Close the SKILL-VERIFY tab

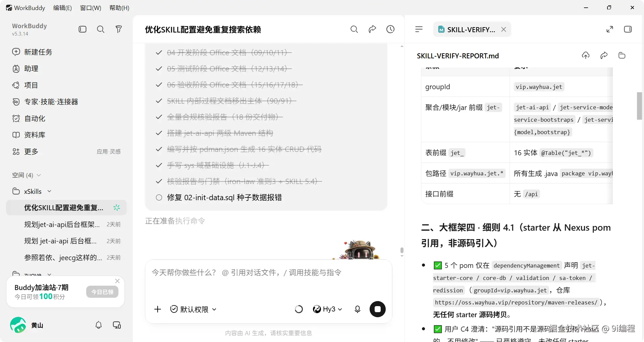tap(503, 30)
